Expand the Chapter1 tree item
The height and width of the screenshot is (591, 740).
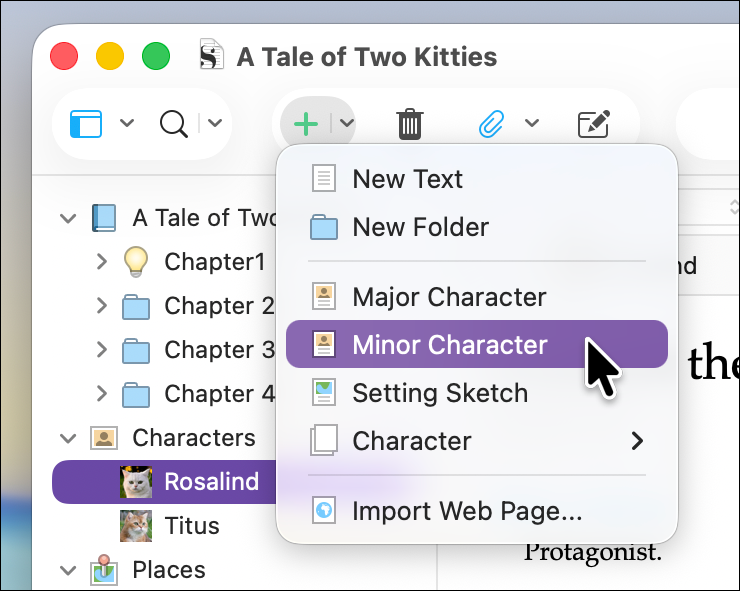pyautogui.click(x=101, y=262)
